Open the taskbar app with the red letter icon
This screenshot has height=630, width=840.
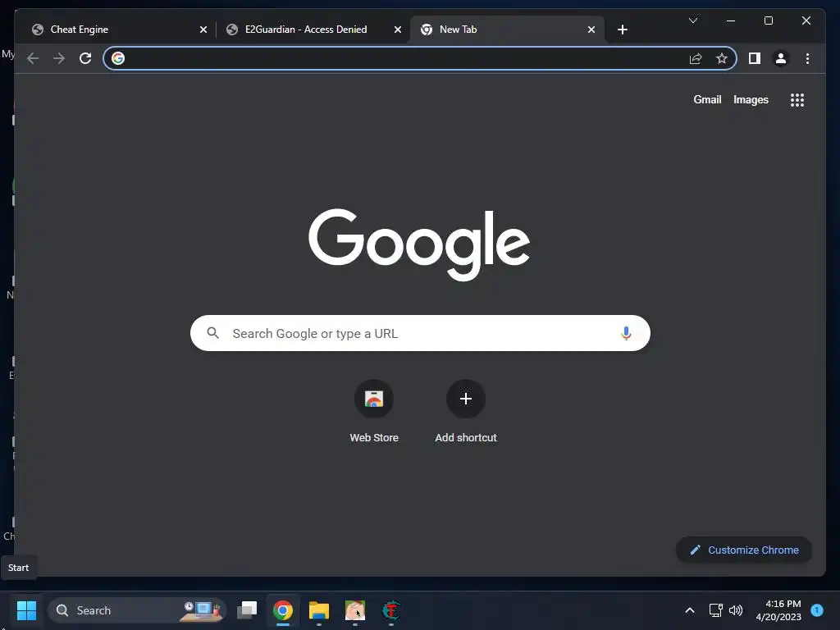click(391, 610)
